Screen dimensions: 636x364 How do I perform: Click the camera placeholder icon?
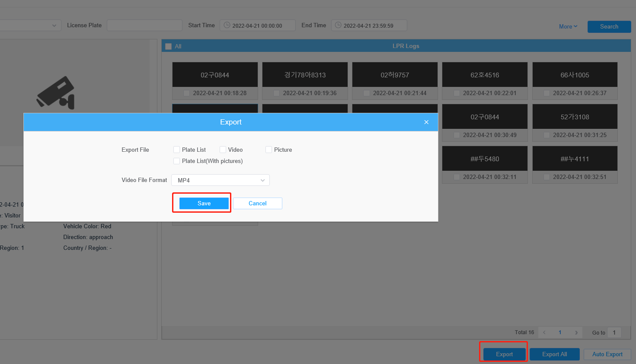[x=56, y=93]
